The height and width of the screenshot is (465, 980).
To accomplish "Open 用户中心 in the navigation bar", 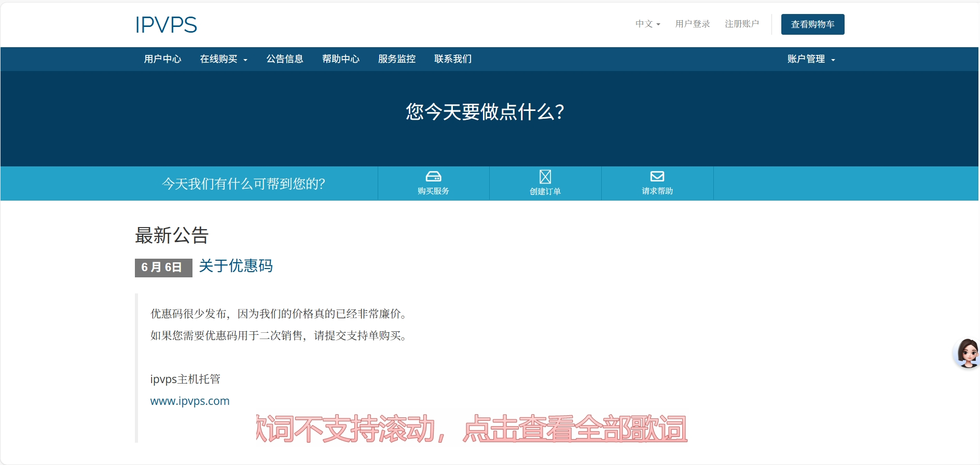I will (x=162, y=59).
